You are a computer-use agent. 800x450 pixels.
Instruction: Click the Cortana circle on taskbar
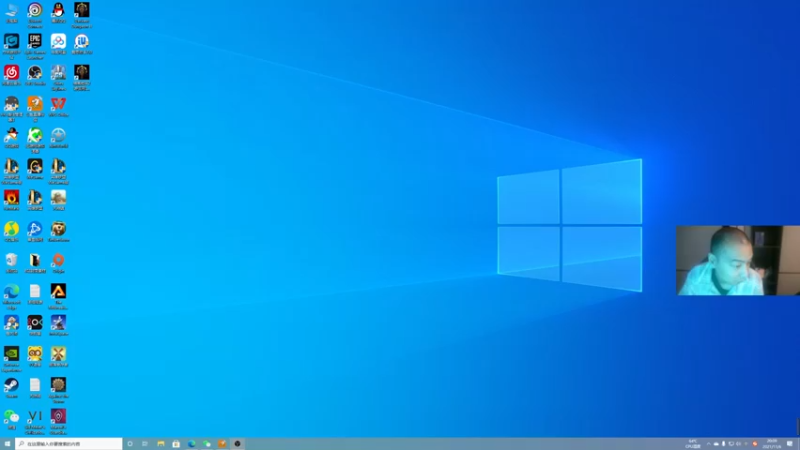130,444
